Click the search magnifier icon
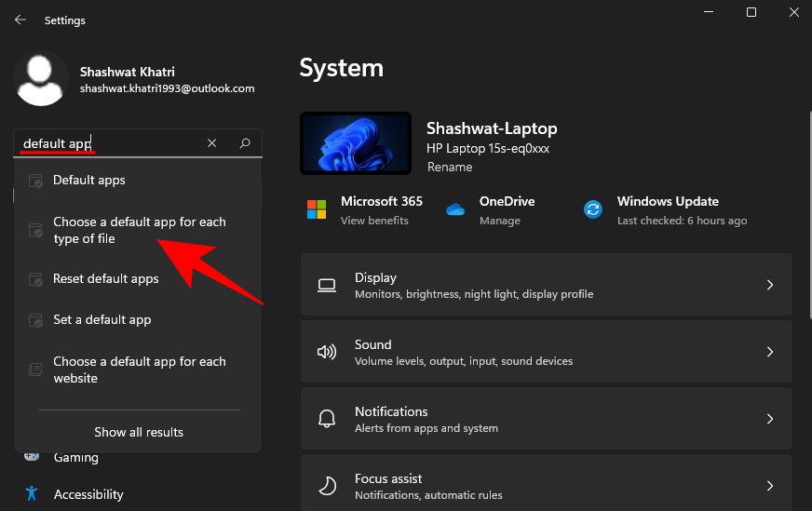The width and height of the screenshot is (812, 511). point(245,143)
